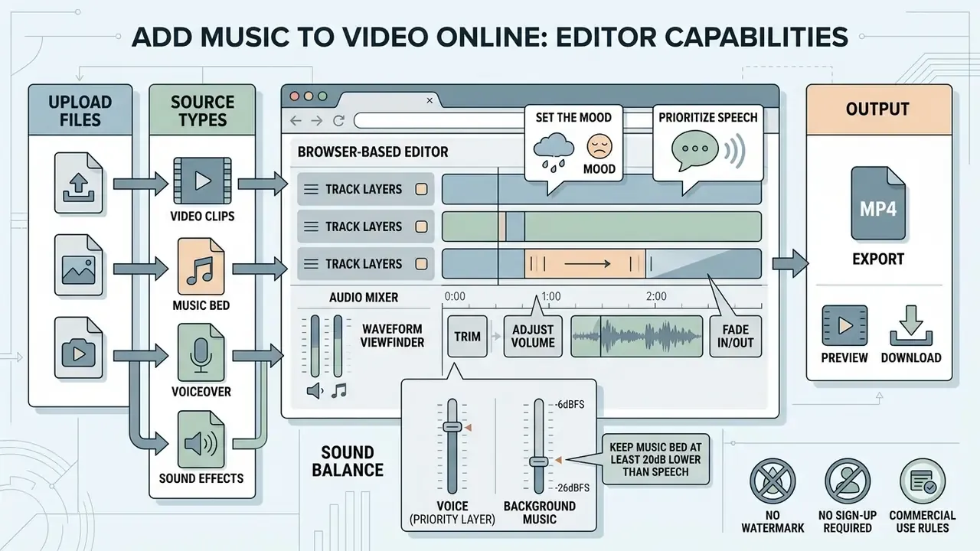Go back with the browser back arrow
The height and width of the screenshot is (551, 980).
296,121
